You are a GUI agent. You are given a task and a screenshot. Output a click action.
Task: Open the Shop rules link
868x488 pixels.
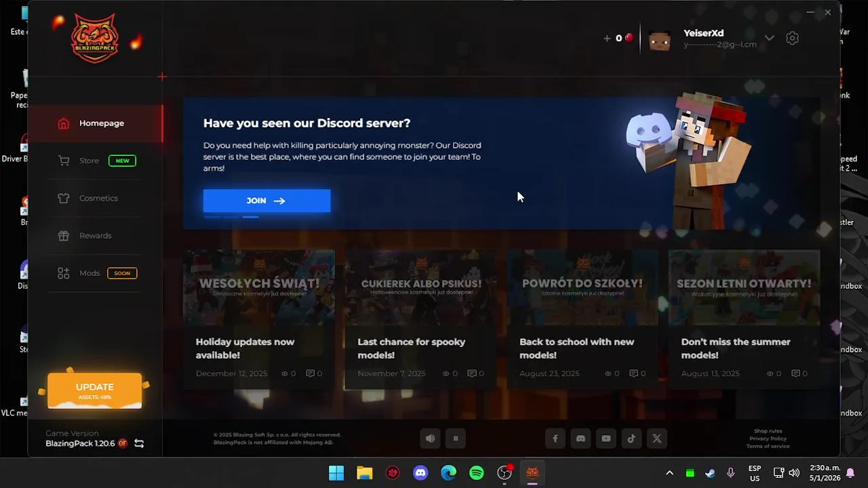pyautogui.click(x=768, y=431)
